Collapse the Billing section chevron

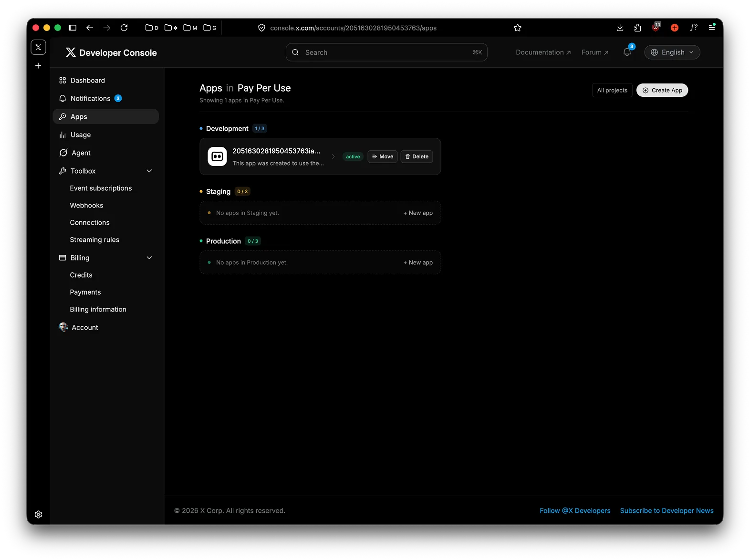[149, 258]
